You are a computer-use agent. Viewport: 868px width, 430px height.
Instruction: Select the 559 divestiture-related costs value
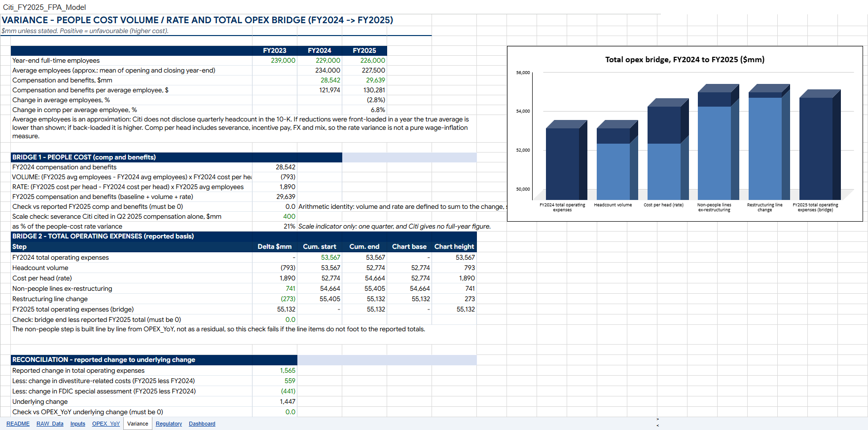[x=290, y=381]
